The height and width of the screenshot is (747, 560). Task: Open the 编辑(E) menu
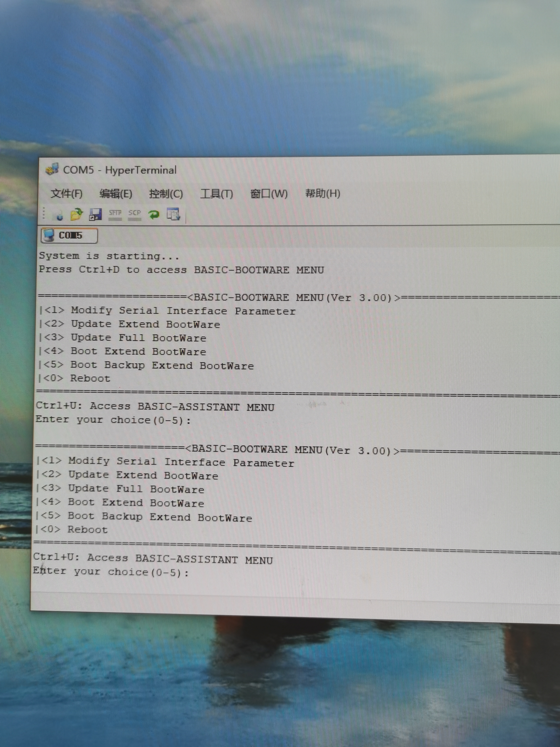116,194
